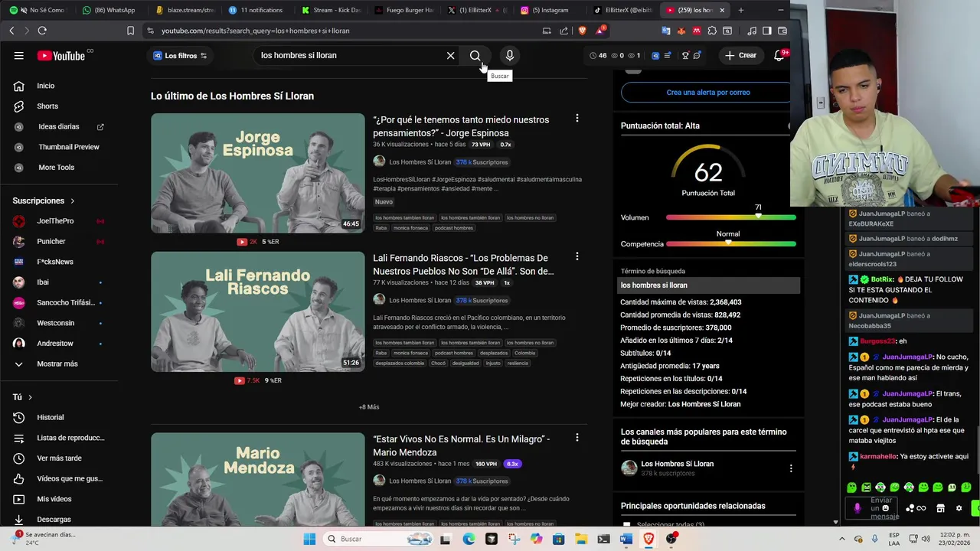Viewport: 980px width, 551px height.
Task: Play the Lali Fernando Riascos thumbnail
Action: (258, 311)
